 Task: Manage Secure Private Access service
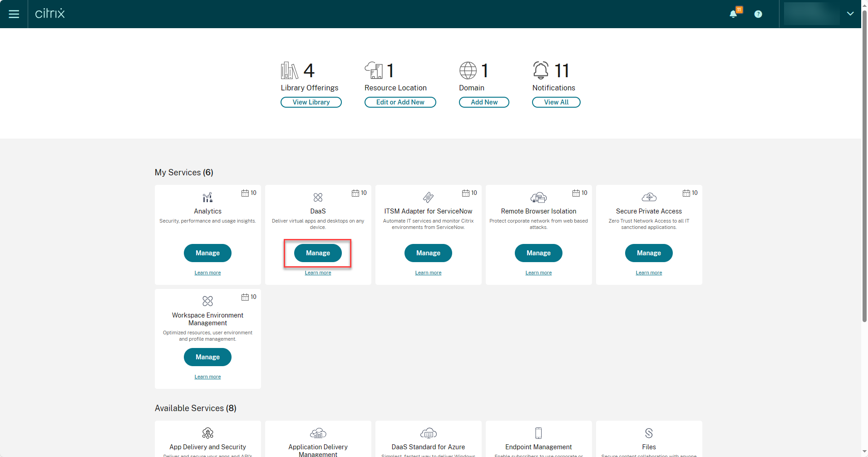(x=649, y=253)
